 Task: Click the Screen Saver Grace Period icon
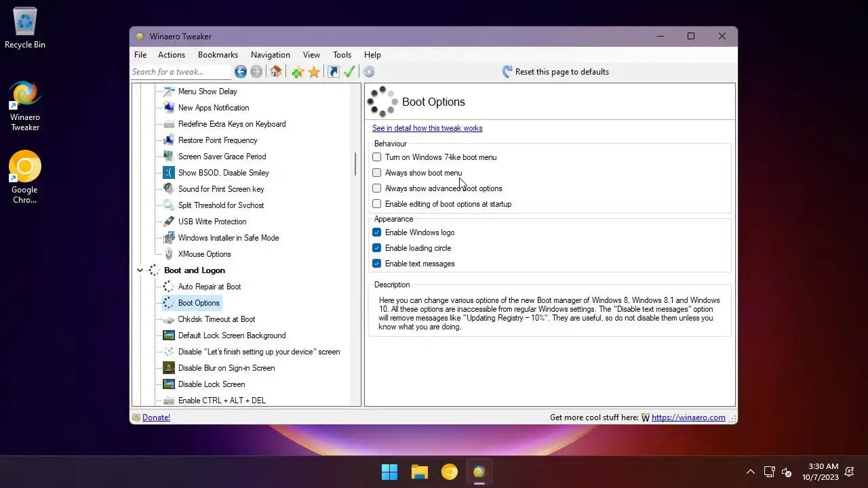pos(169,157)
